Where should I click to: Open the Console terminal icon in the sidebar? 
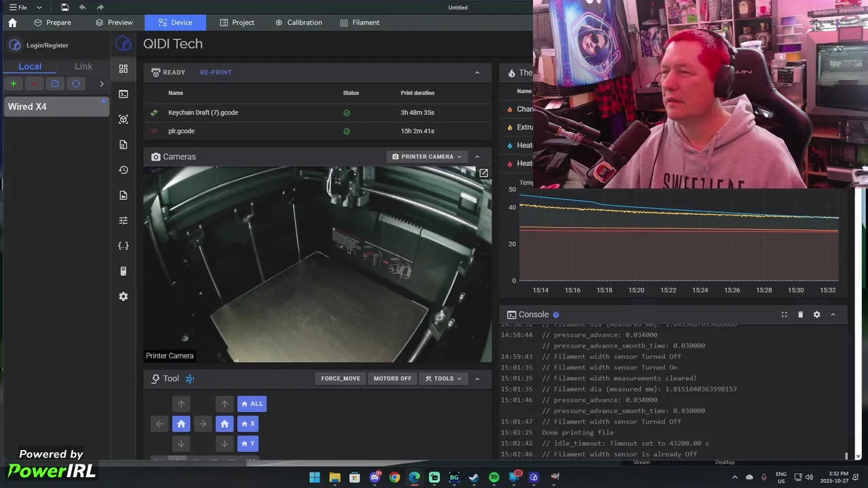(x=123, y=94)
